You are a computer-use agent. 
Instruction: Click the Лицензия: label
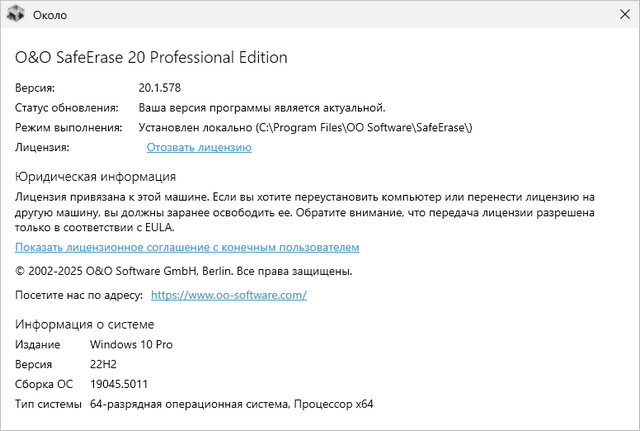42,147
